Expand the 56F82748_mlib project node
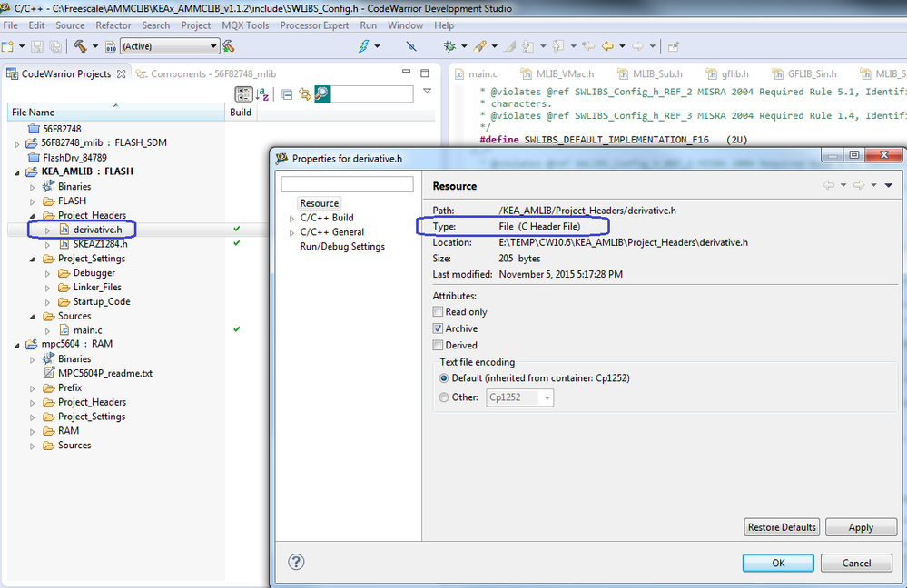 pyautogui.click(x=16, y=144)
